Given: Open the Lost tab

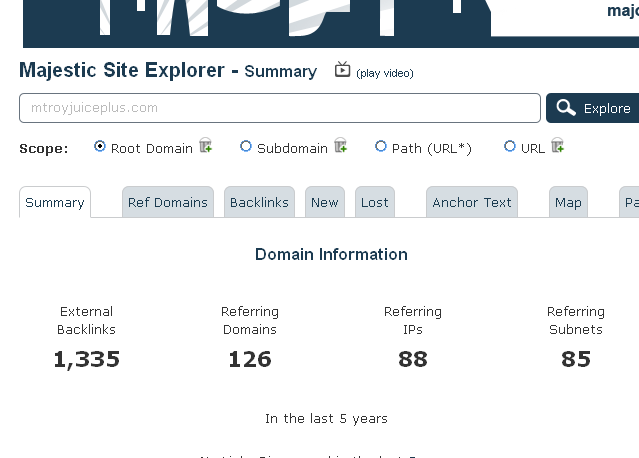Looking at the screenshot, I should click(x=375, y=202).
